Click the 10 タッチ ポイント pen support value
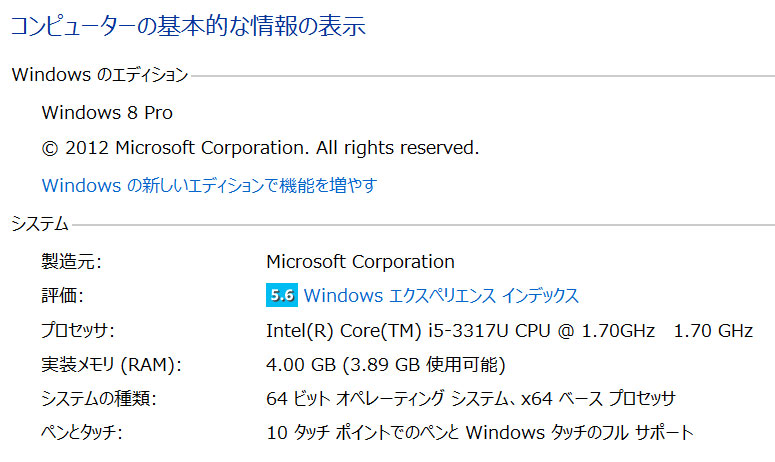The image size is (775, 462). 480,432
